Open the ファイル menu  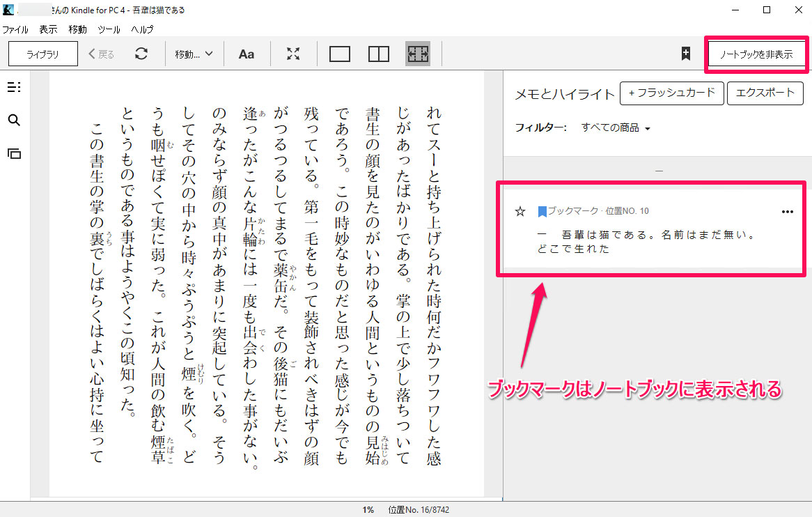(x=15, y=29)
